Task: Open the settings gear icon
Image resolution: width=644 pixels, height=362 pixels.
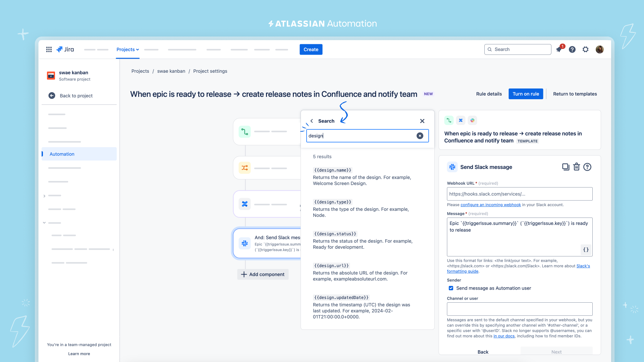Action: click(586, 49)
